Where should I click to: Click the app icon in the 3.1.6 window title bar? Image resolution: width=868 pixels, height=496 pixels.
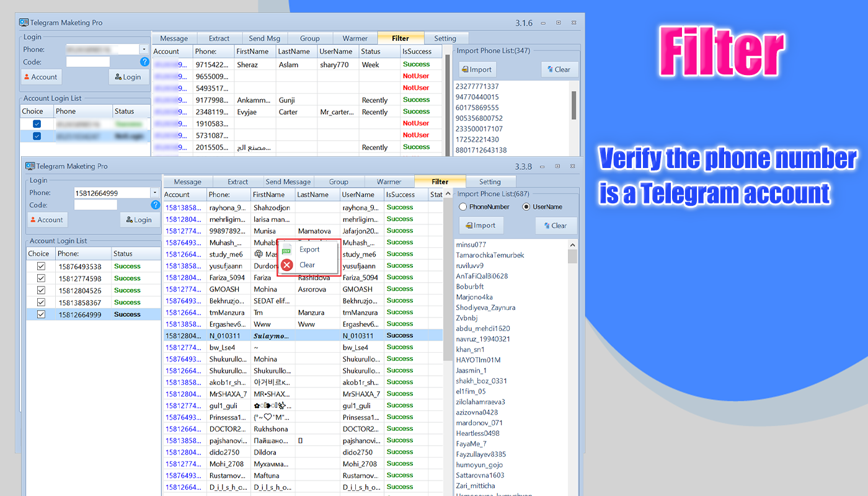tap(24, 22)
